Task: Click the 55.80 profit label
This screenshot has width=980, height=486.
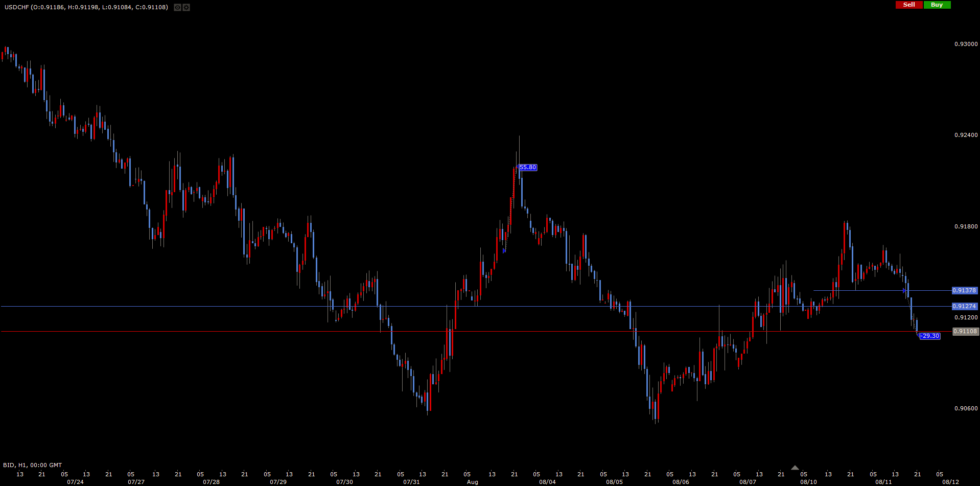Action: pos(528,168)
